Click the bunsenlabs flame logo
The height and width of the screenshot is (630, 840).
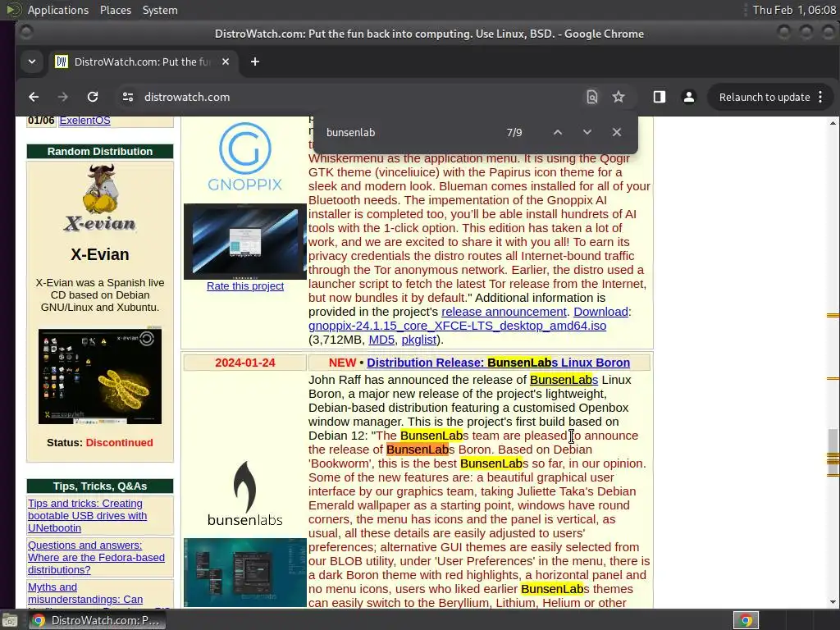[244, 493]
